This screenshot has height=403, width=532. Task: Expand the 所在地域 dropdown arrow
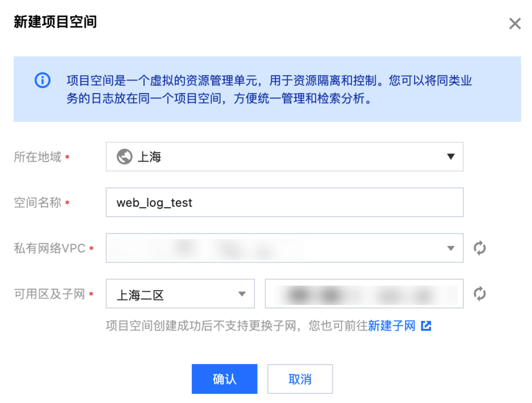pos(451,157)
